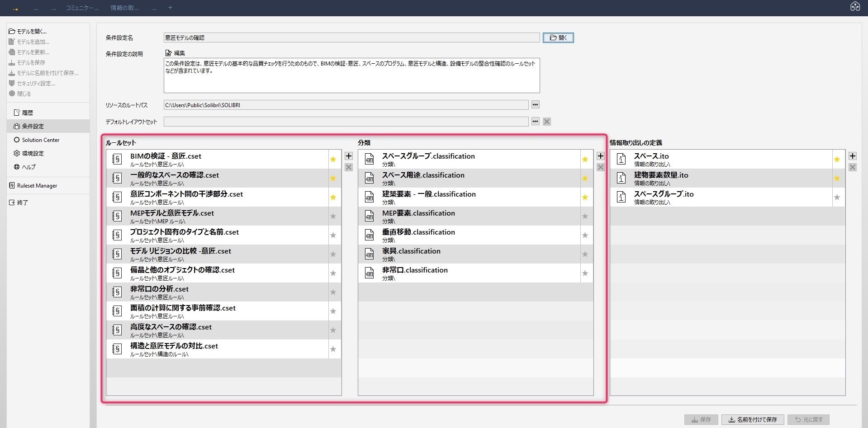This screenshot has width=868, height=428.
Task: Toggle favorite star for スペースグループ.ito
Action: (x=837, y=198)
